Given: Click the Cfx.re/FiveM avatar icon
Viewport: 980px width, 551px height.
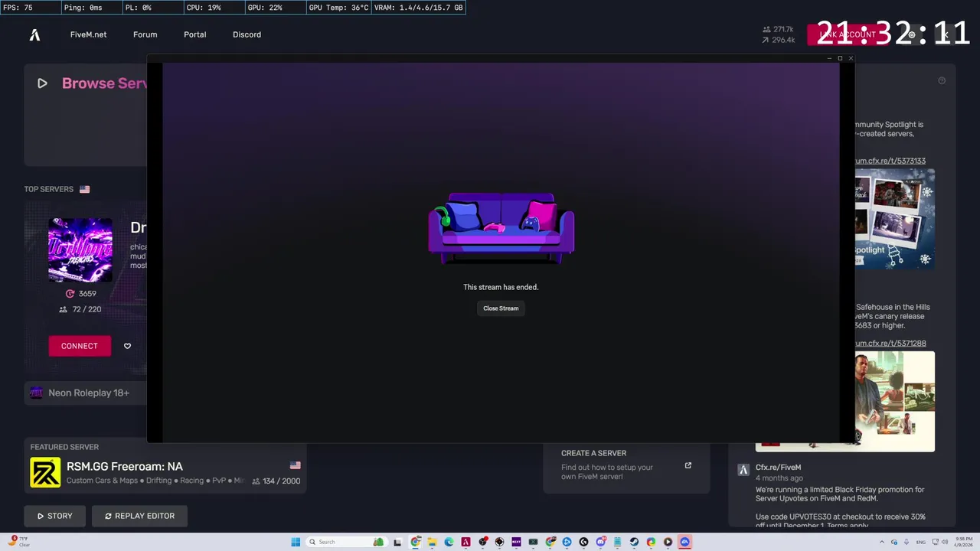Looking at the screenshot, I should tap(743, 470).
